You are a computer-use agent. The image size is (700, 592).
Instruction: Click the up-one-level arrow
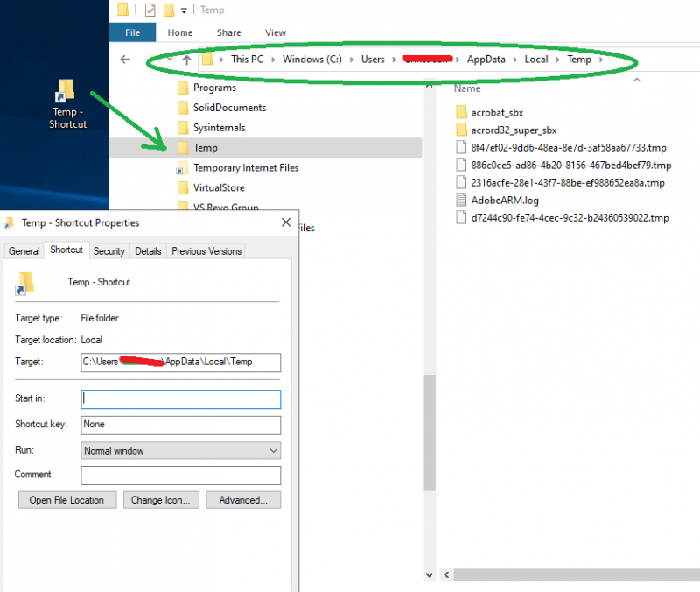[x=186, y=60]
